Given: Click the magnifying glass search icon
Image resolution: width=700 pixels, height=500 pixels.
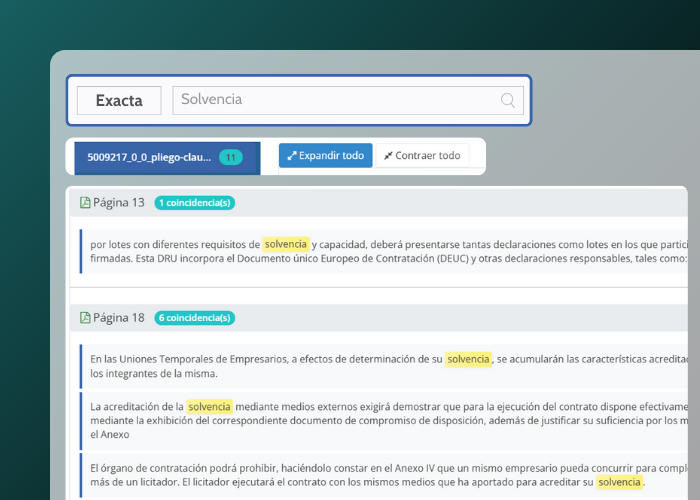Looking at the screenshot, I should (507, 100).
